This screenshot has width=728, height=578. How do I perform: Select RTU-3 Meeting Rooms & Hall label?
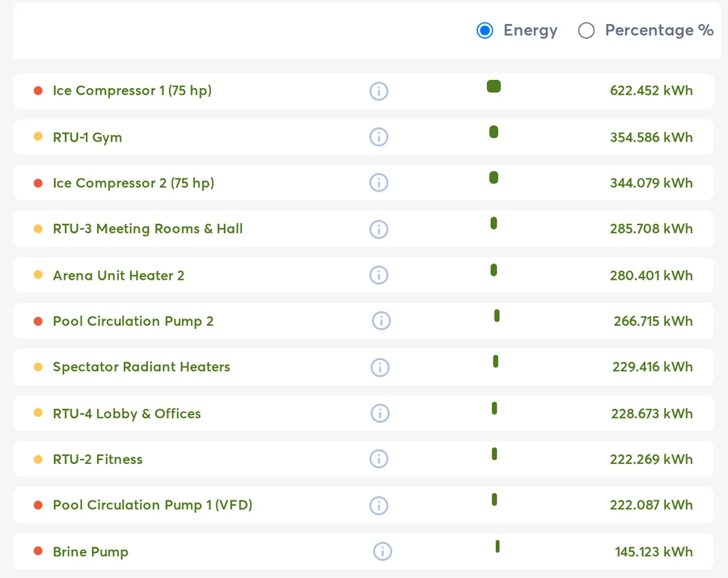(x=148, y=229)
